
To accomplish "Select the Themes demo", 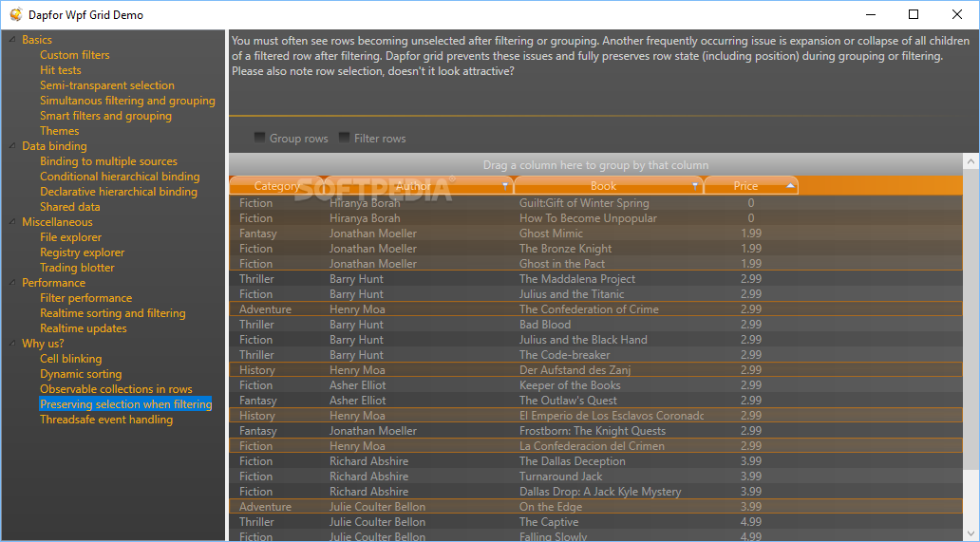I will [60, 130].
